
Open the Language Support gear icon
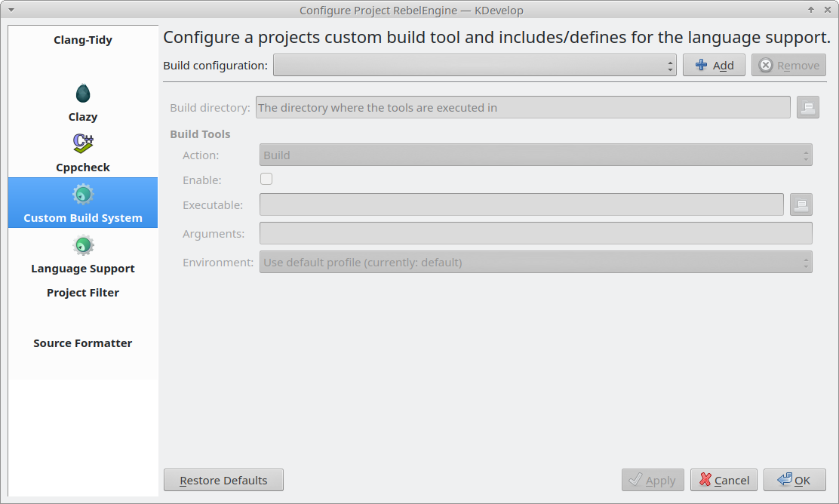83,245
